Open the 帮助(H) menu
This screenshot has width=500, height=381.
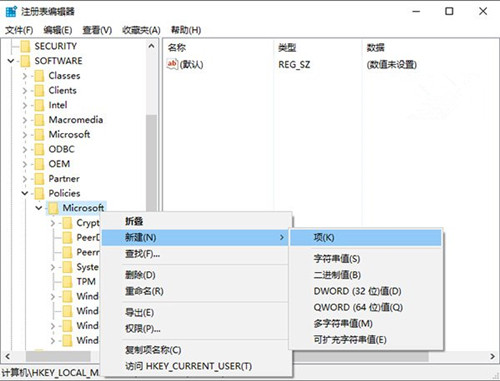coord(186,30)
